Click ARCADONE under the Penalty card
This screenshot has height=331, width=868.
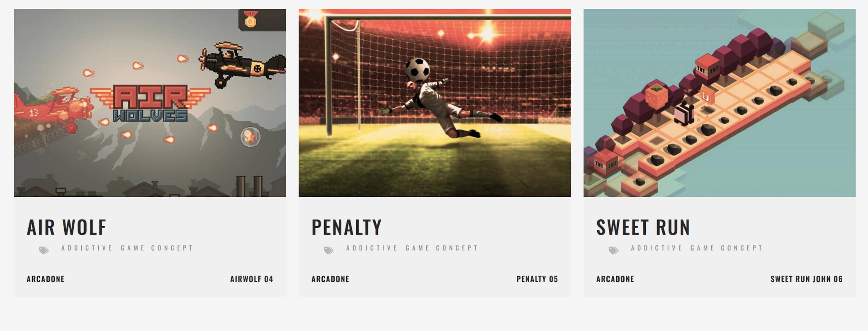click(x=331, y=279)
